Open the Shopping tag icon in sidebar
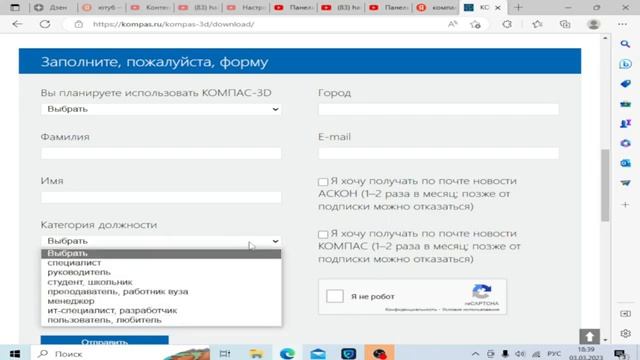640x360 pixels. (x=625, y=84)
